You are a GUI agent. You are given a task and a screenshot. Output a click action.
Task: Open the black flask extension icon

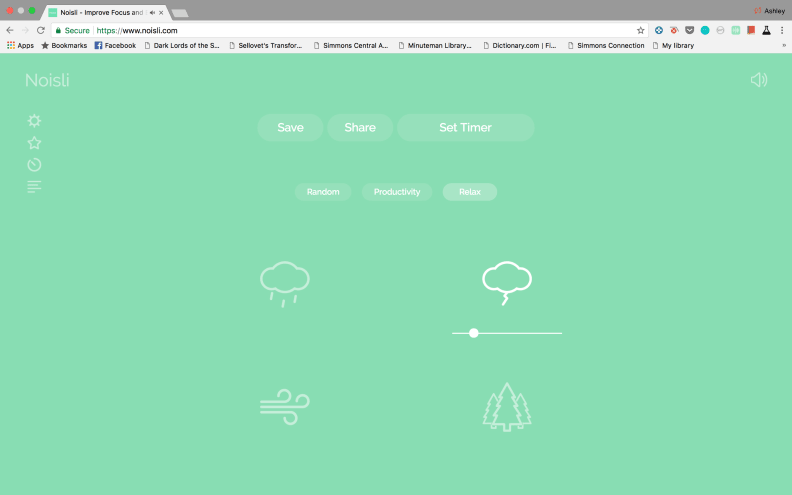[766, 30]
